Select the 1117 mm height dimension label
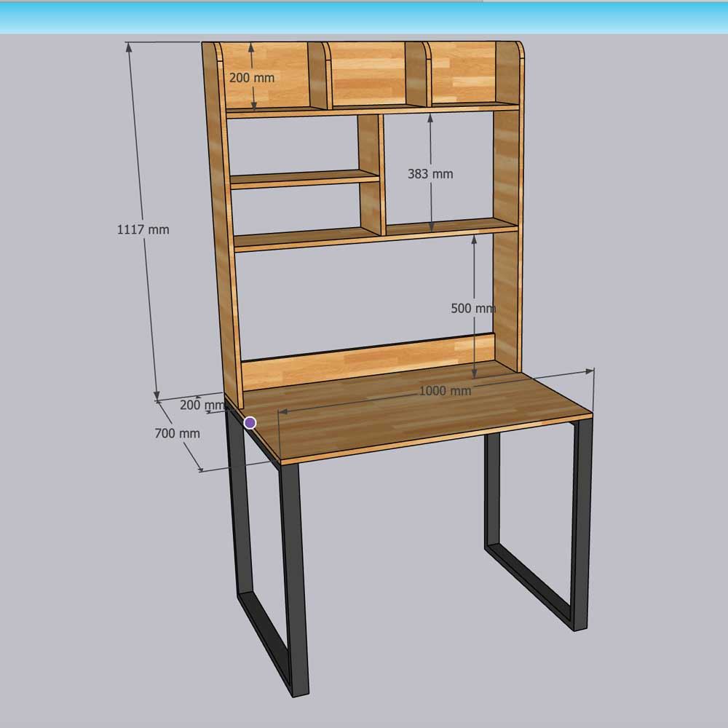 [x=143, y=229]
